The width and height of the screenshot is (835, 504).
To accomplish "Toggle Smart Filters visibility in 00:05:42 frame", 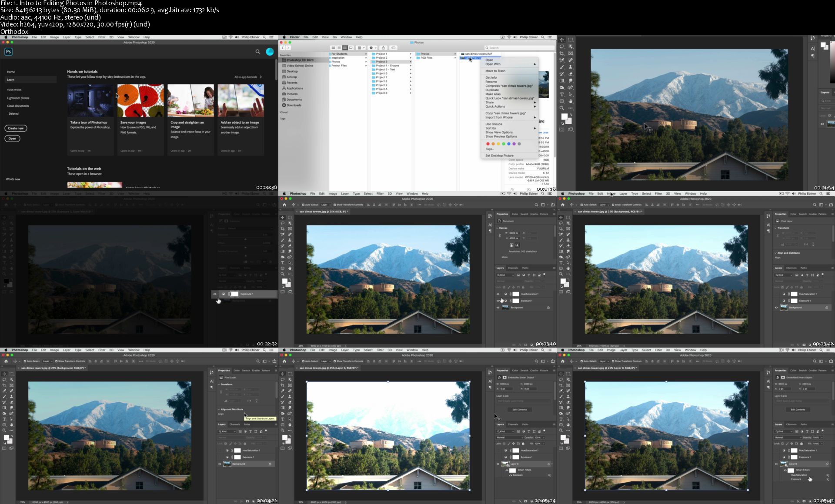I will coord(785,470).
